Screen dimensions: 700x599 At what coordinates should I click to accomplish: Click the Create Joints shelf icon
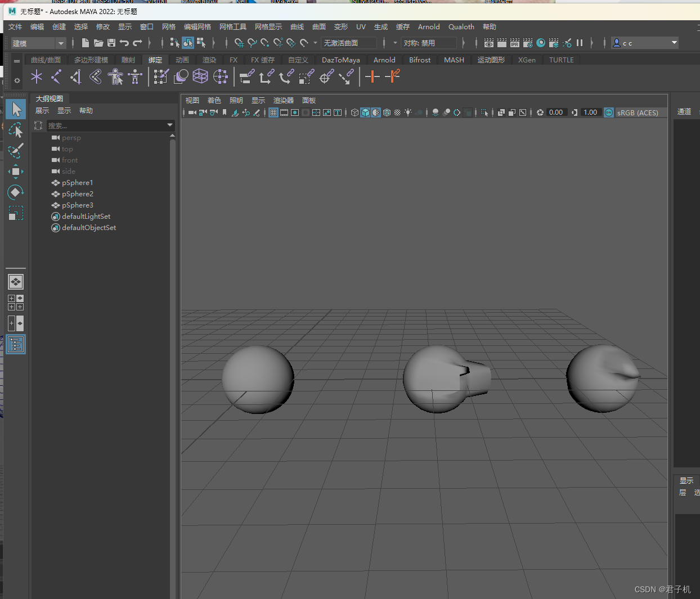point(56,76)
